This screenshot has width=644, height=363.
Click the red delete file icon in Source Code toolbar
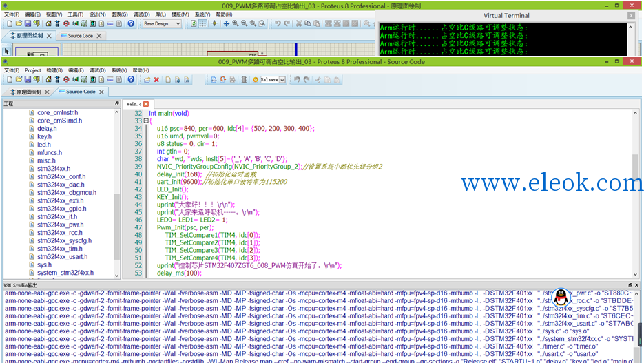point(156,80)
